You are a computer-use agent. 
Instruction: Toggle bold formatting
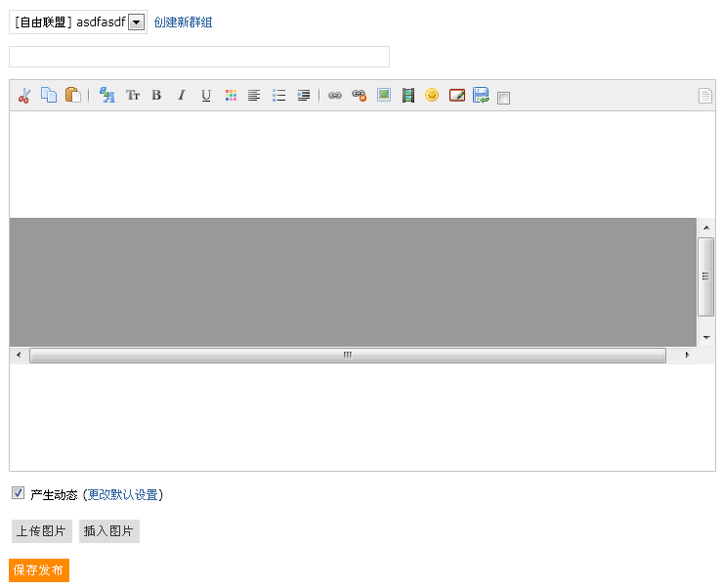(156, 96)
